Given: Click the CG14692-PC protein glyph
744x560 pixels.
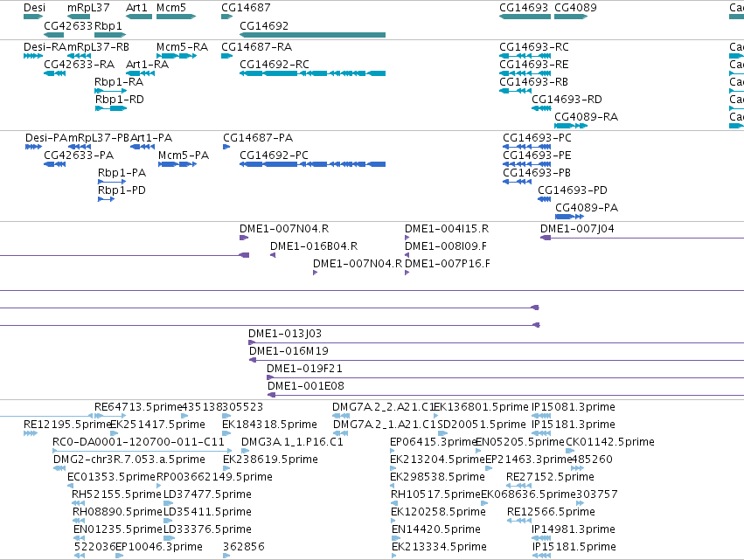Looking at the screenshot, I should (313, 164).
